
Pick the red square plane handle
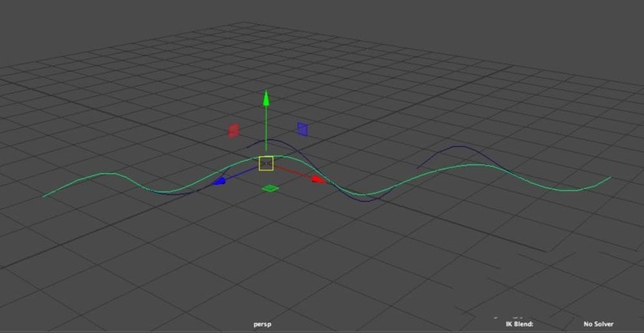[233, 130]
